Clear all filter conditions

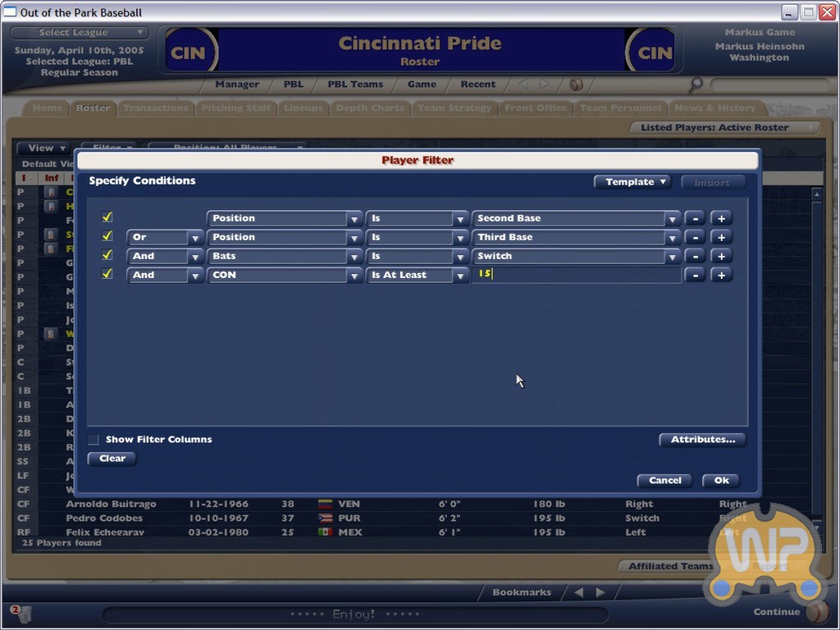tap(112, 459)
